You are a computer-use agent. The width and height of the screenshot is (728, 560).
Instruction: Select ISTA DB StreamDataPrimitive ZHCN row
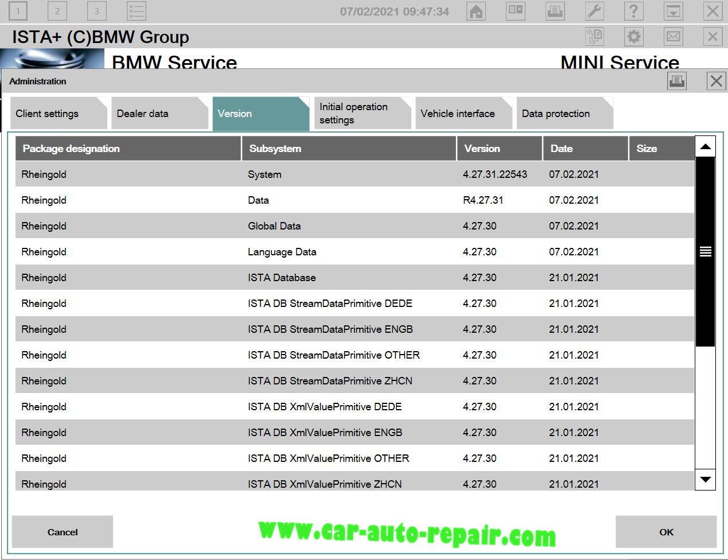pyautogui.click(x=355, y=381)
